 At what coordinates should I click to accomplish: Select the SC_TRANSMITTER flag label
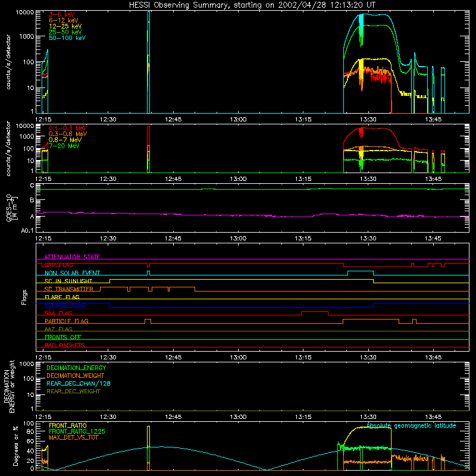tap(69, 289)
